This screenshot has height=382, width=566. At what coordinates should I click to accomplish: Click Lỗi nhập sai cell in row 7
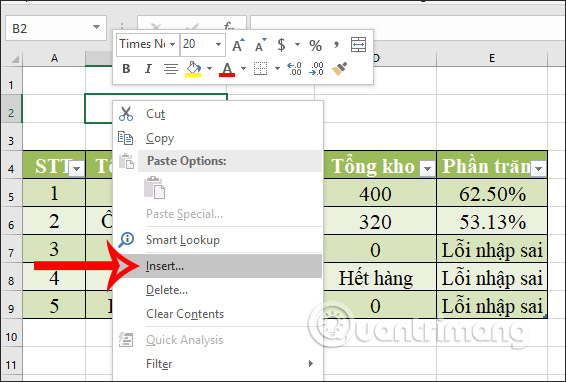pyautogui.click(x=492, y=249)
